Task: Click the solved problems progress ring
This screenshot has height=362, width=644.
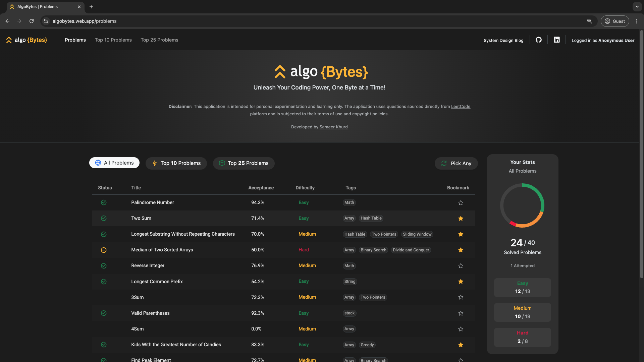Action: click(522, 205)
